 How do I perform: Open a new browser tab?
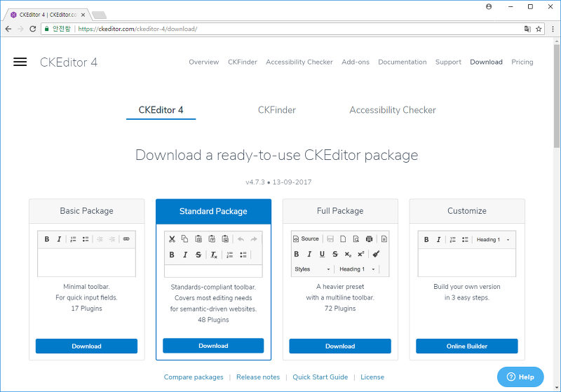(99, 15)
